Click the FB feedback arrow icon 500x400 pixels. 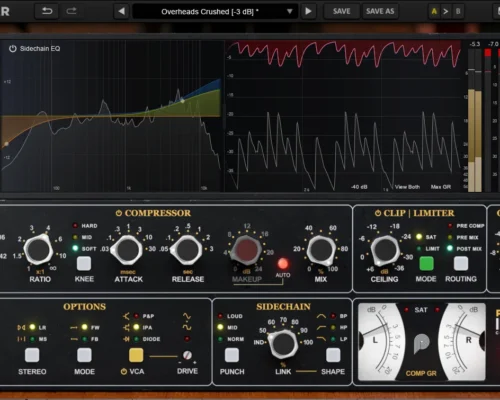74,339
